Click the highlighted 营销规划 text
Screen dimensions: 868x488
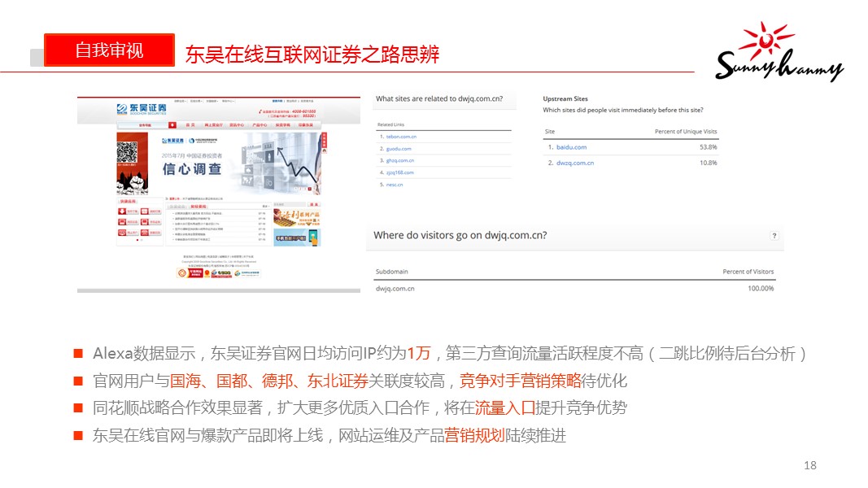coord(474,435)
